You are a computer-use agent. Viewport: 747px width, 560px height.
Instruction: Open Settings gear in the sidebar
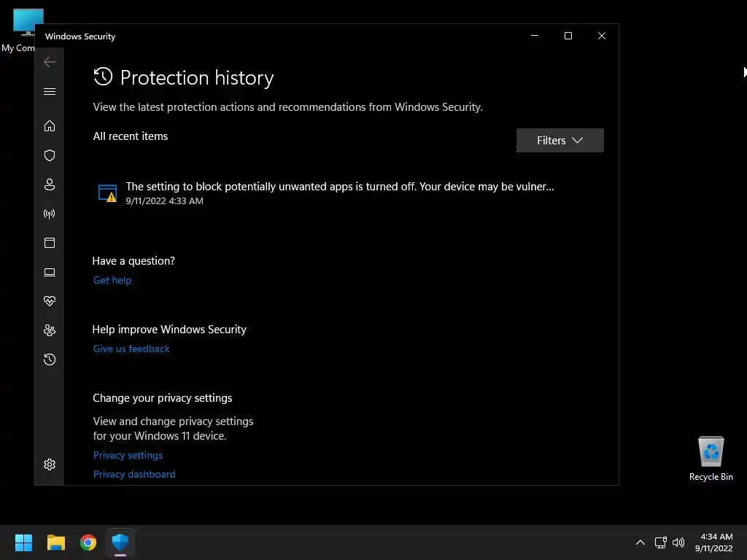pos(50,464)
